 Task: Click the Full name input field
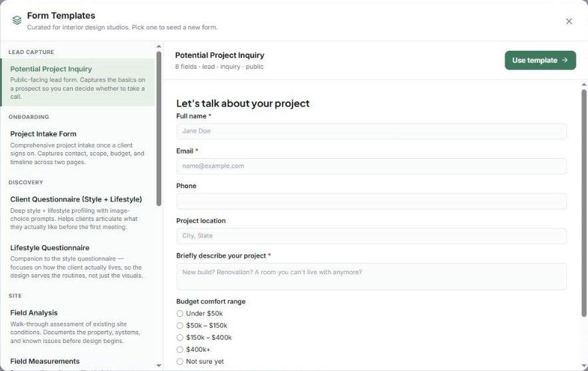pos(371,131)
